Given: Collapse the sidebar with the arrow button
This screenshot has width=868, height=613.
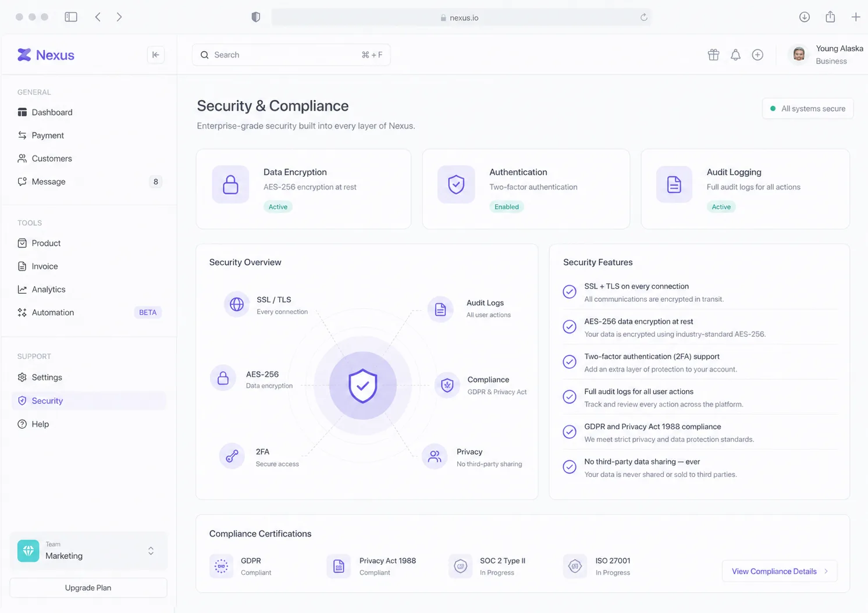Looking at the screenshot, I should pos(156,55).
